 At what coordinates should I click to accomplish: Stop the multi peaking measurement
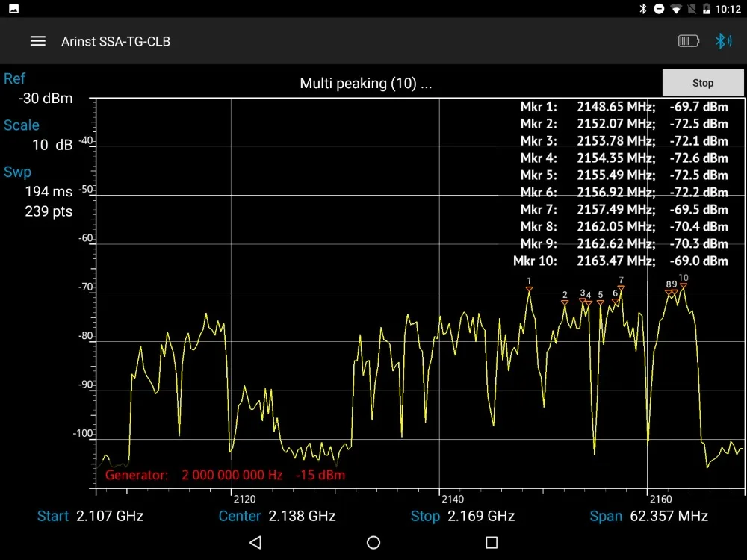pyautogui.click(x=703, y=83)
